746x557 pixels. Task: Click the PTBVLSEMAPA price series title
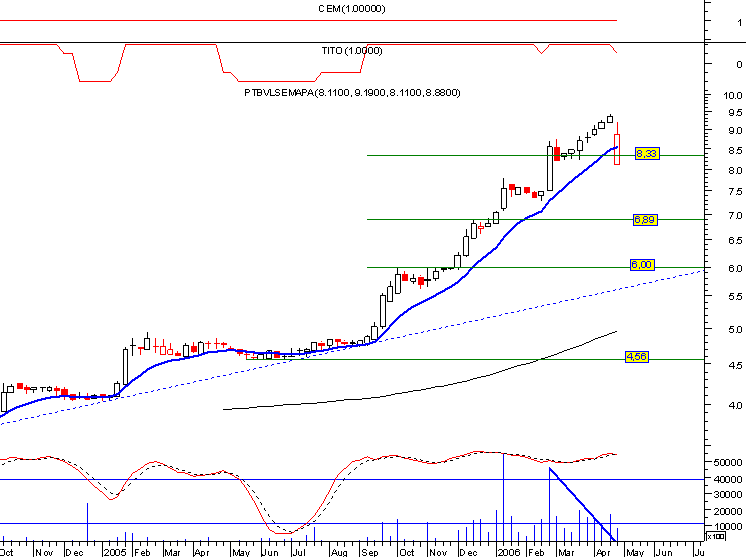point(352,93)
